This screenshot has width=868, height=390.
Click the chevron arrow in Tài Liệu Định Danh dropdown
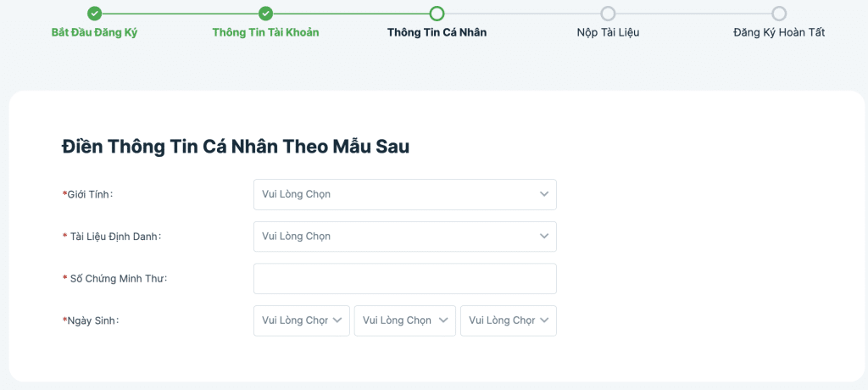[544, 237]
